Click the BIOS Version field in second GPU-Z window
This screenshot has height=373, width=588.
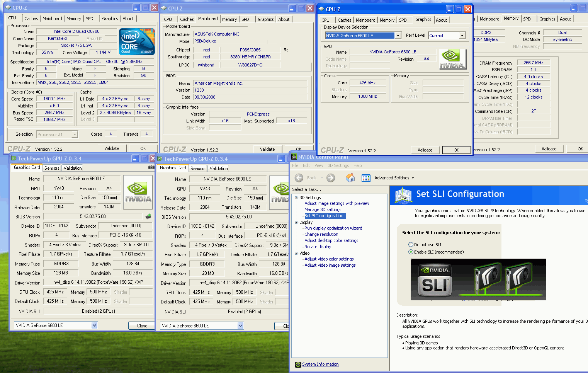pyautogui.click(x=239, y=217)
